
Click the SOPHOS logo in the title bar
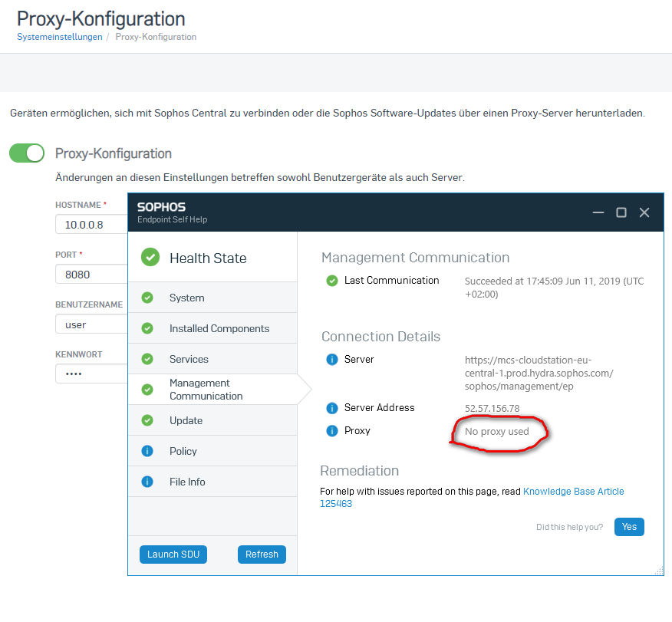click(x=161, y=207)
